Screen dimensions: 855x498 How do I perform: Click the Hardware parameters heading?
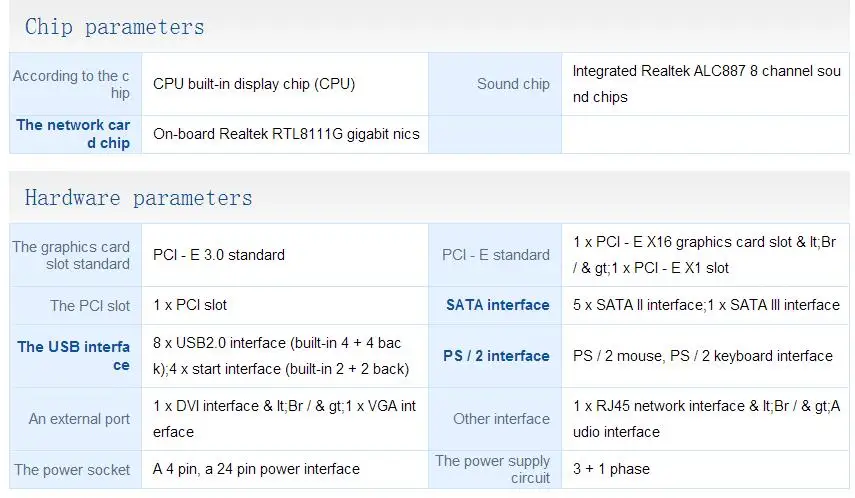coord(138,198)
